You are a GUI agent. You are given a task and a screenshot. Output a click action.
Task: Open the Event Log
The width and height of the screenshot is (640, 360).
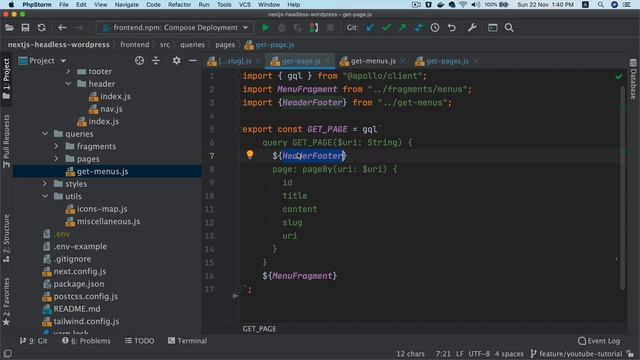599,341
